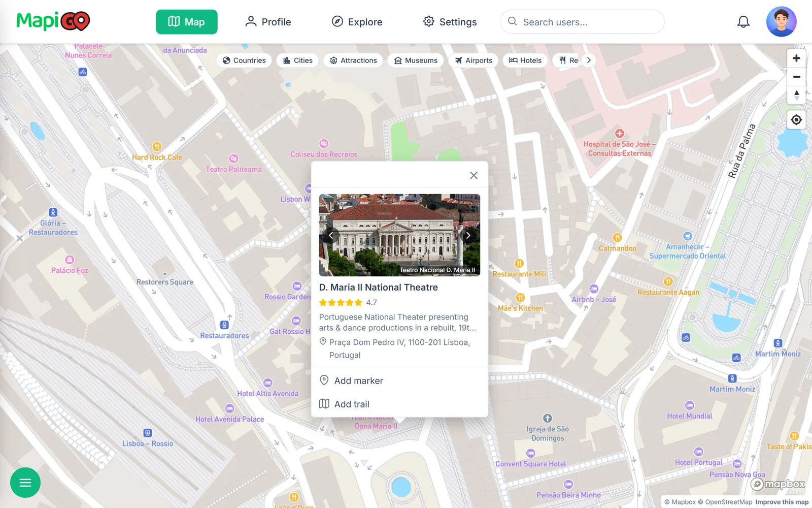
Task: Filter map by Attractions
Action: coord(353,60)
